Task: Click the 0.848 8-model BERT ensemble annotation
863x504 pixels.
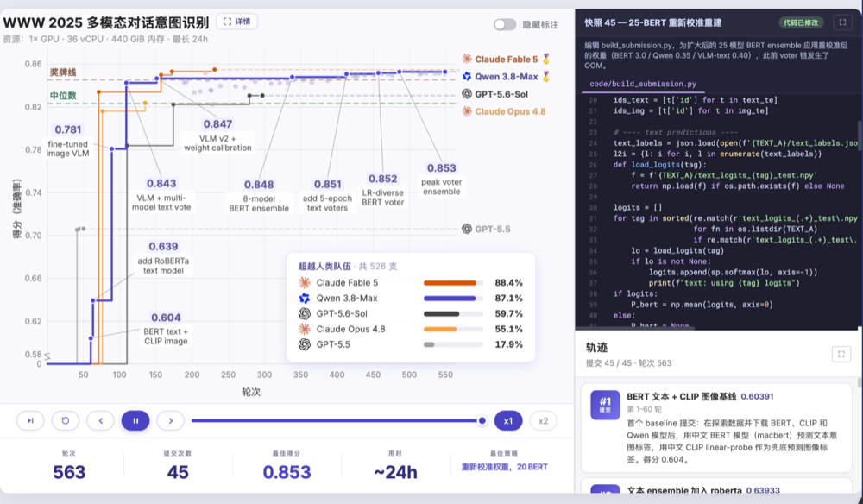Action: pos(259,196)
